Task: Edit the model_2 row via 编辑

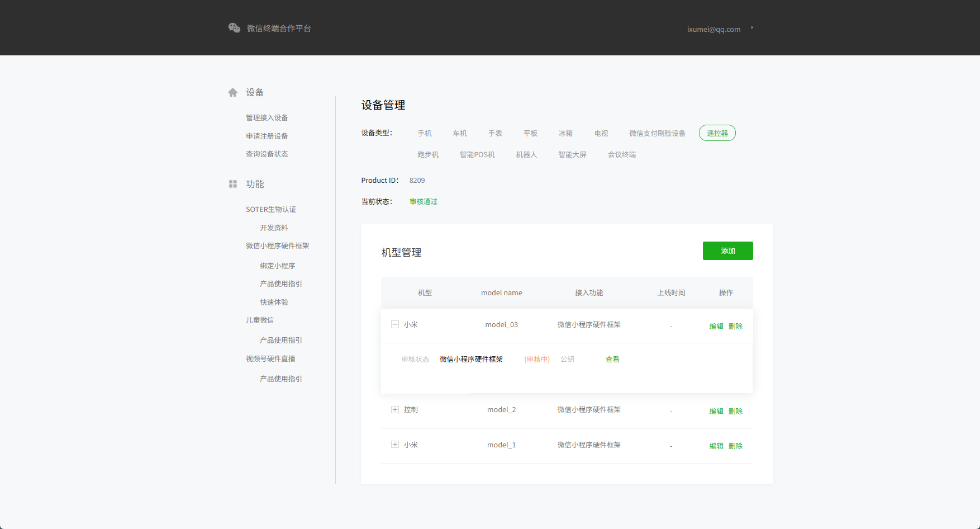Action: click(x=716, y=411)
